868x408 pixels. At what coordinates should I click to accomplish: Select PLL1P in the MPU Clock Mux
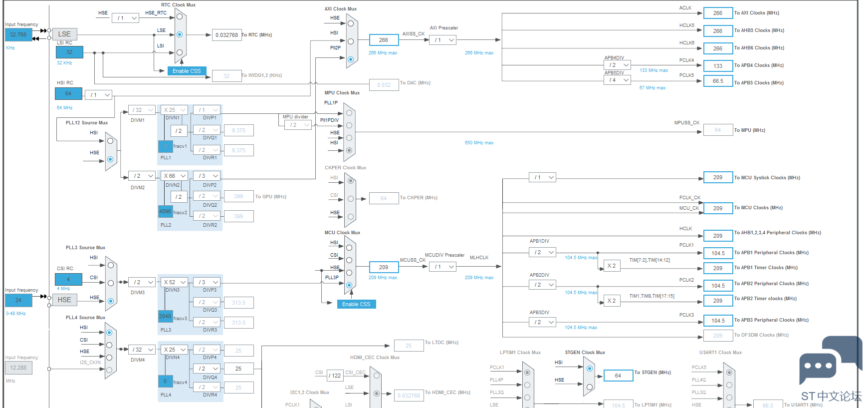click(x=349, y=113)
